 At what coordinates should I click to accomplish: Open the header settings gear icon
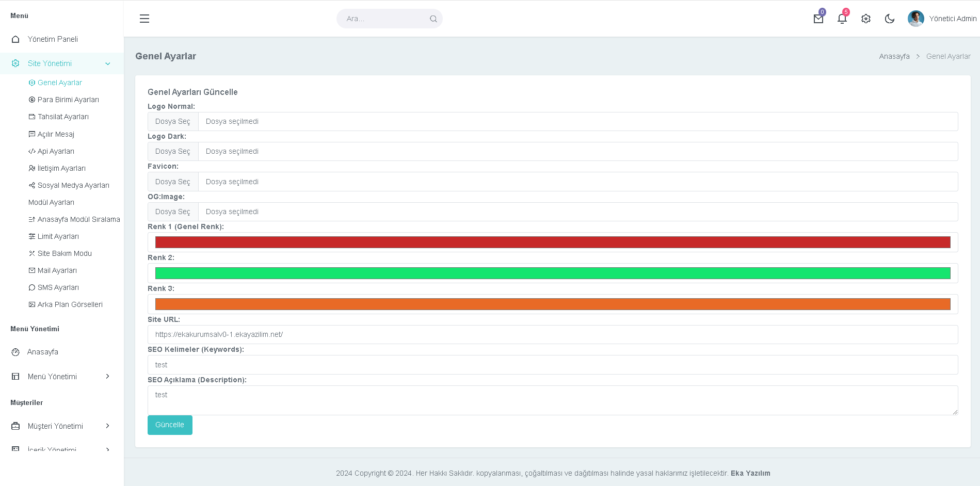(866, 19)
